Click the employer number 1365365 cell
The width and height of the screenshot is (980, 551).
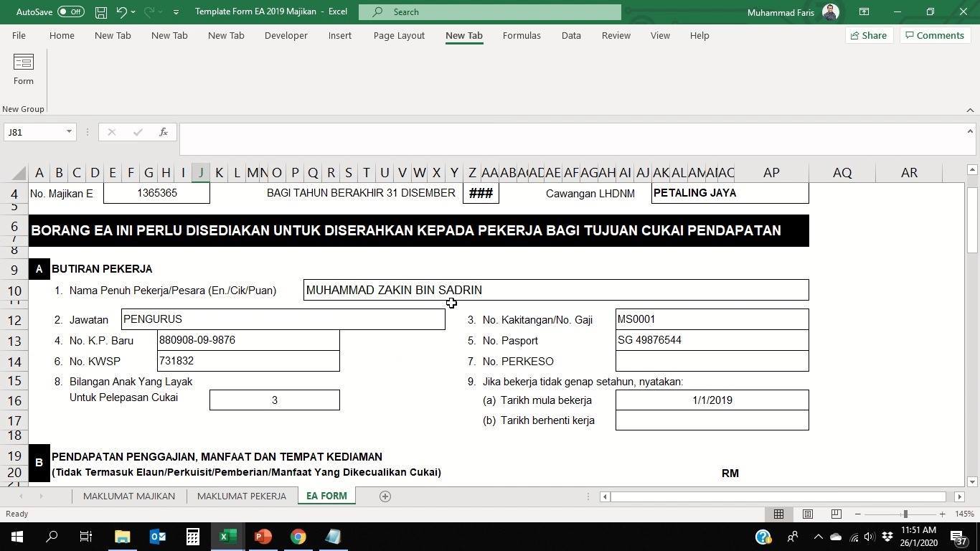pos(156,193)
